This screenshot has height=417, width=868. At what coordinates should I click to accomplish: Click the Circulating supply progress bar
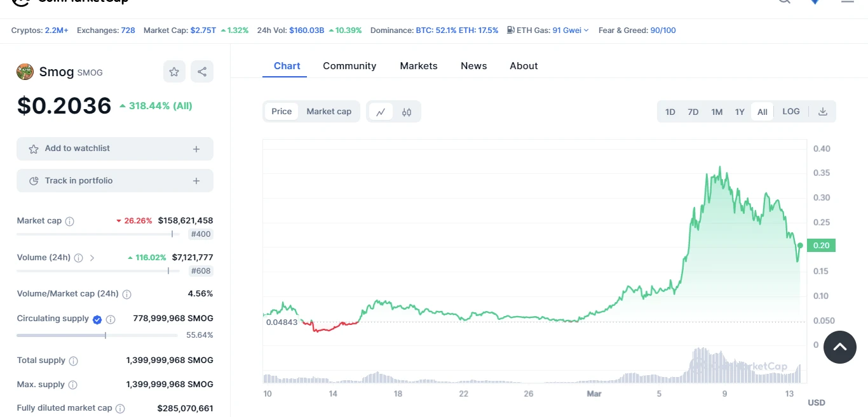97,335
